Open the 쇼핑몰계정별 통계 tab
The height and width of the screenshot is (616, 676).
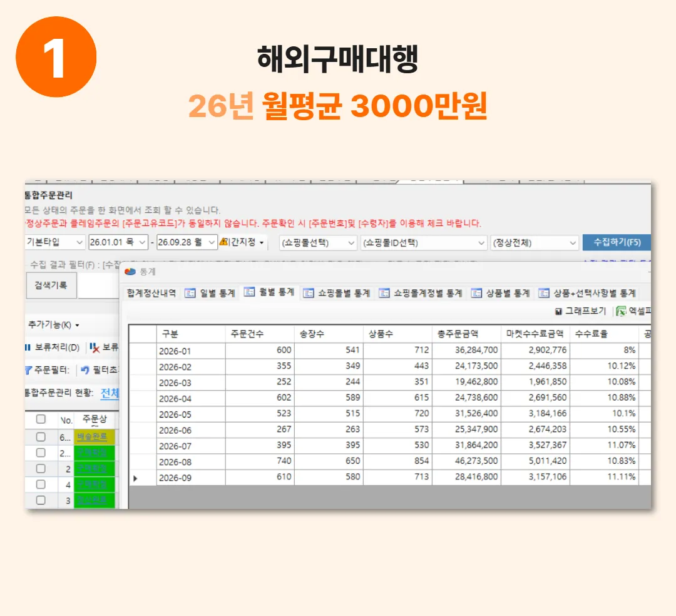pyautogui.click(x=421, y=293)
